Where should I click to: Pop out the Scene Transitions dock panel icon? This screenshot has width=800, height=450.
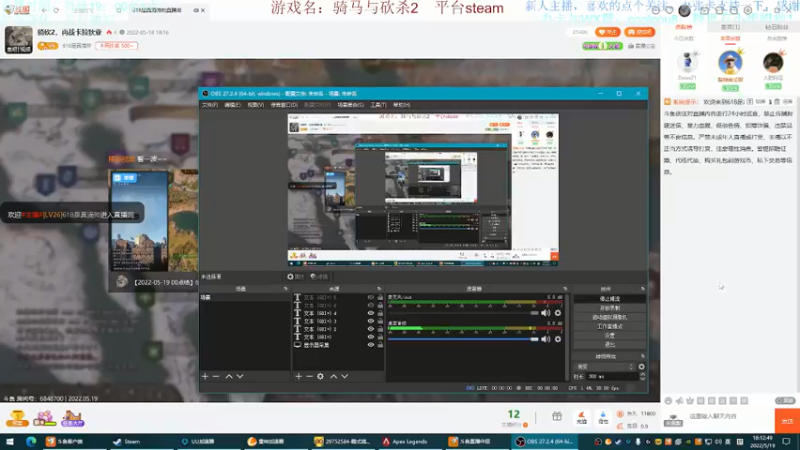click(642, 356)
